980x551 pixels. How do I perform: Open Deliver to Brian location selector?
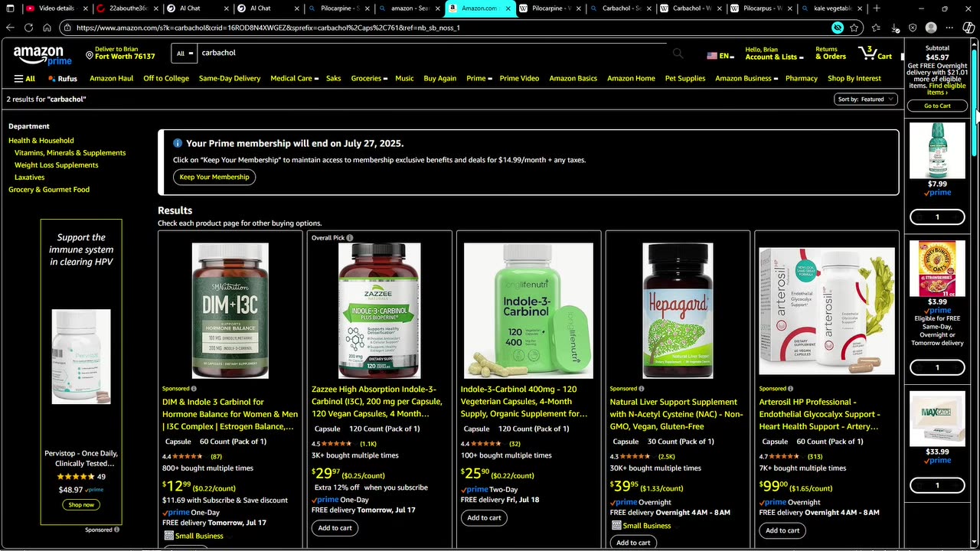121,53
